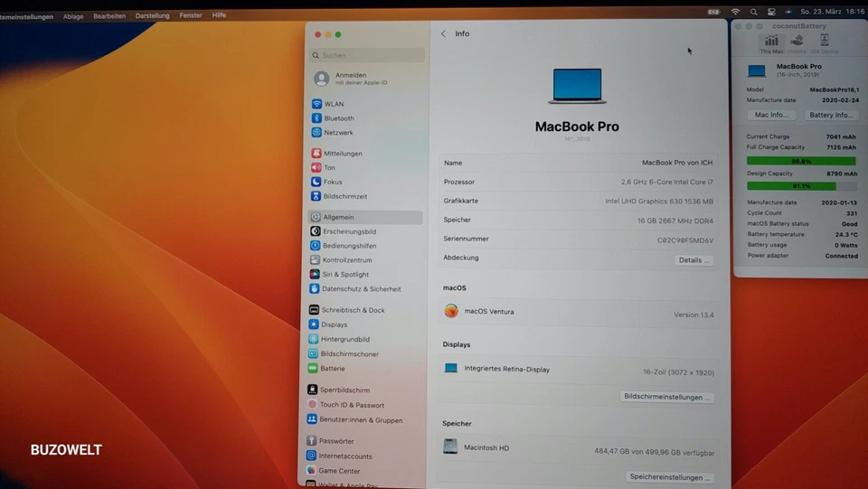Click Integriertes Retina-Display row
Image resolution: width=868 pixels, height=489 pixels.
pos(579,370)
